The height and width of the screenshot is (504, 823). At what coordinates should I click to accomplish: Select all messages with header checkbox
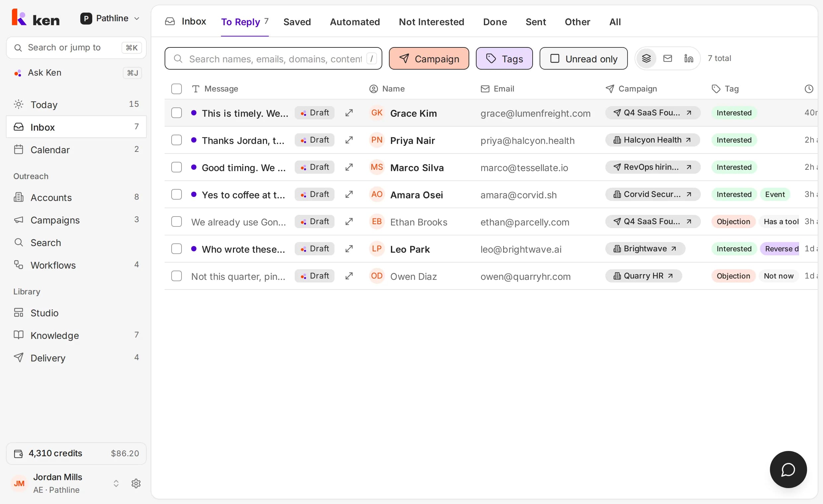[176, 89]
